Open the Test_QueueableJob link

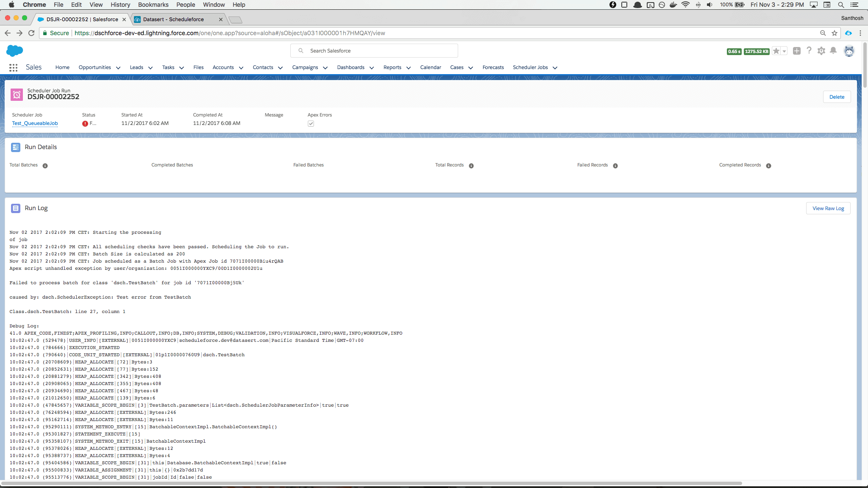pos(35,123)
